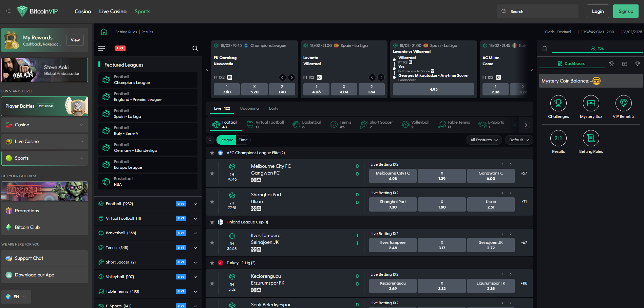Select the Challenges trophy icon
This screenshot has width=644, height=308.
coord(558,104)
